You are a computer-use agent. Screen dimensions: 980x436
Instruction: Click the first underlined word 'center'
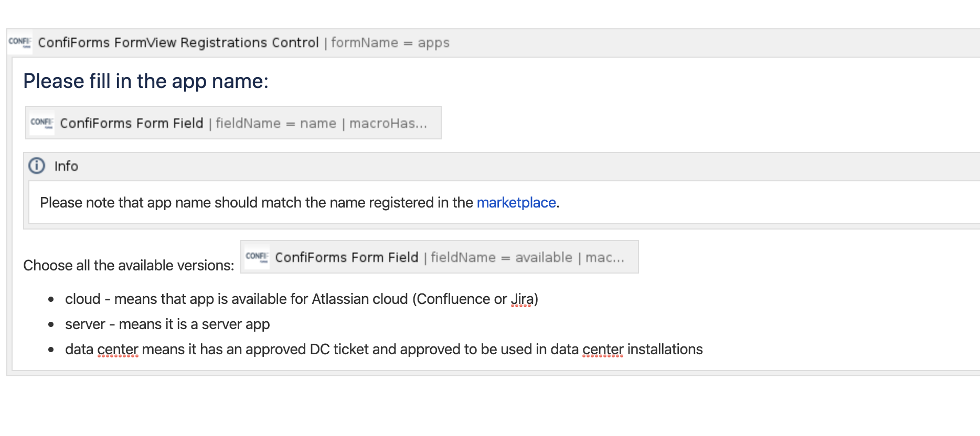tap(118, 350)
